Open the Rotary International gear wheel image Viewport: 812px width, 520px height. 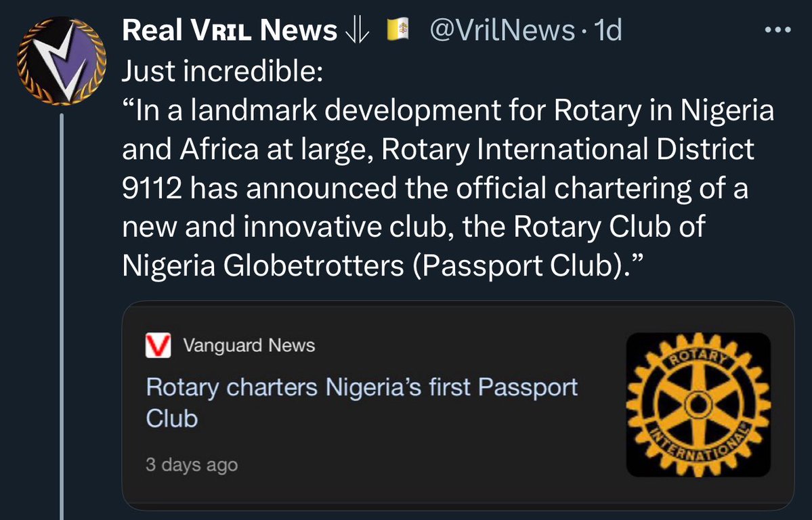click(698, 405)
